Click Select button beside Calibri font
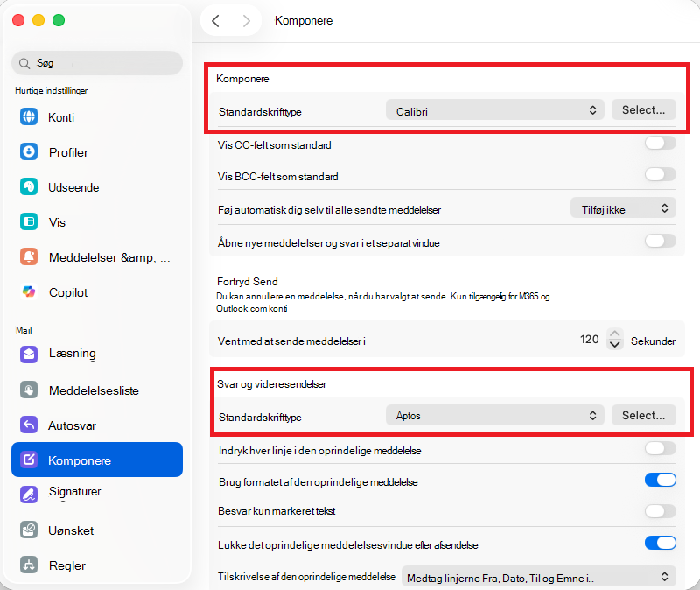Screen dimensions: 700x590 tap(643, 110)
